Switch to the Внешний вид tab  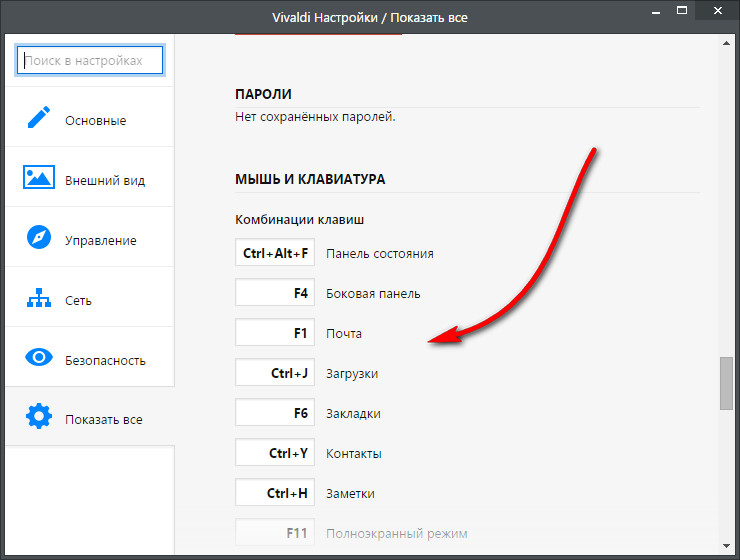pyautogui.click(x=90, y=177)
